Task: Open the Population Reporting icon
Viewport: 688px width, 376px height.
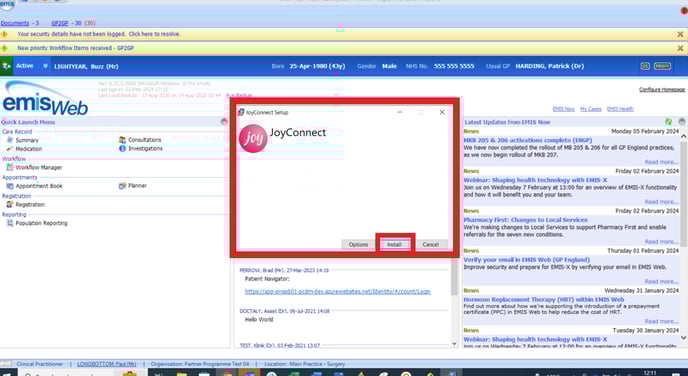Action: click(x=10, y=223)
